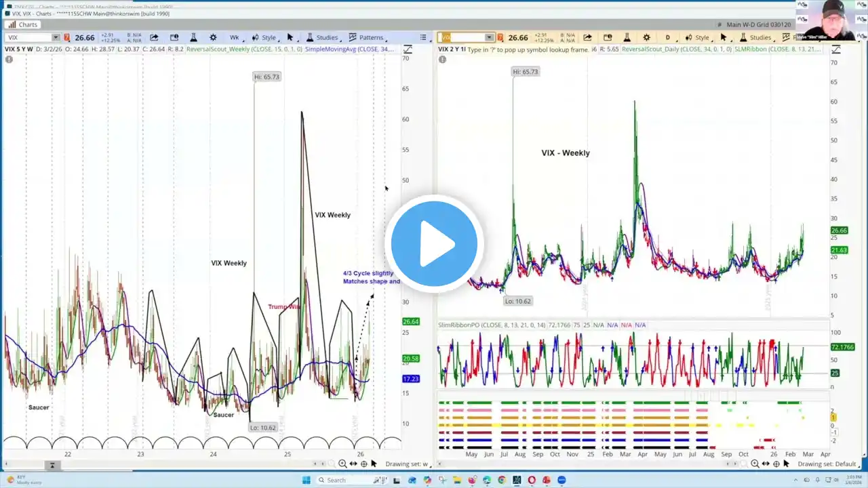Click the Lo: 10.62 label in right chart
This screenshot has height=488, width=868.
pos(518,301)
